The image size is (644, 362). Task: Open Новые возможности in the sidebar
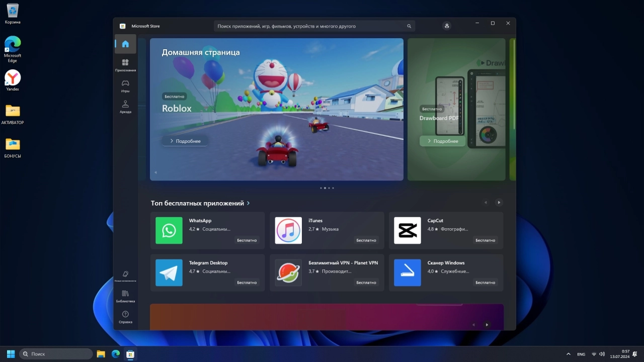click(x=125, y=276)
